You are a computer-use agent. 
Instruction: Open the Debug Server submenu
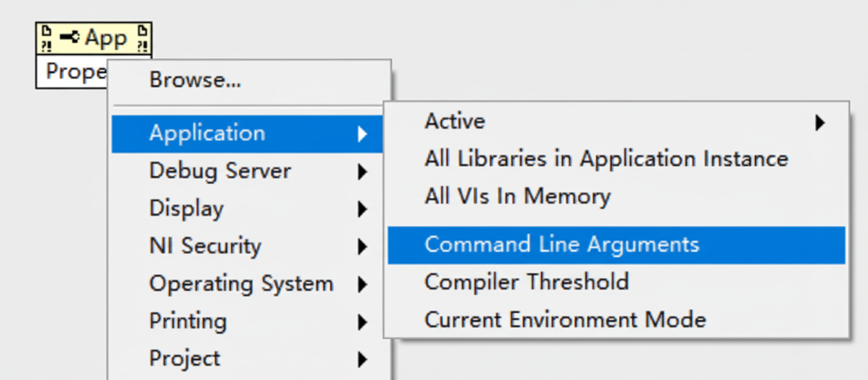coord(220,171)
